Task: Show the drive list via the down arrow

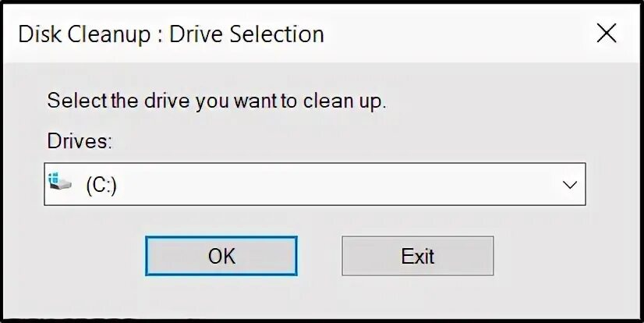Action: [x=570, y=184]
